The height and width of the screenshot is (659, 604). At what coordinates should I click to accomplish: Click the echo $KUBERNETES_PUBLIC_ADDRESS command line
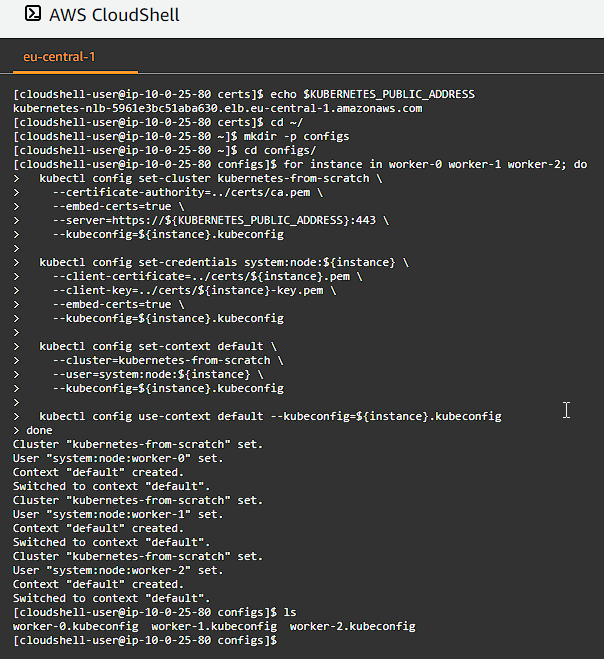(244, 94)
